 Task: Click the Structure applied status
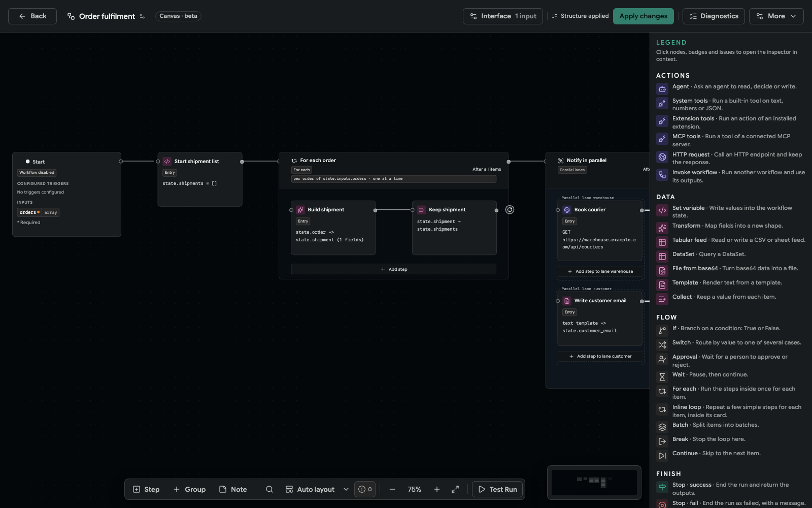click(580, 16)
